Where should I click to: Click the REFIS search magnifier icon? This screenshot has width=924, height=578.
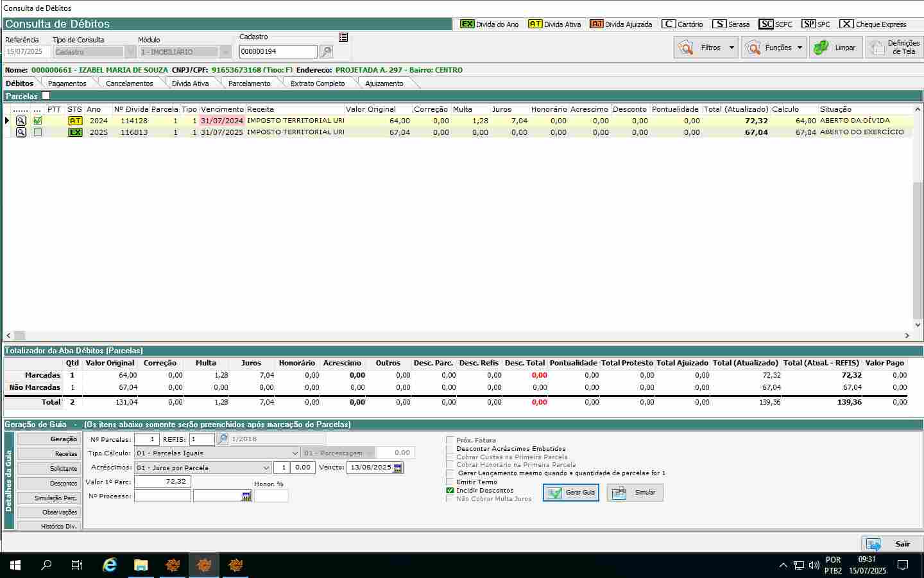(222, 439)
